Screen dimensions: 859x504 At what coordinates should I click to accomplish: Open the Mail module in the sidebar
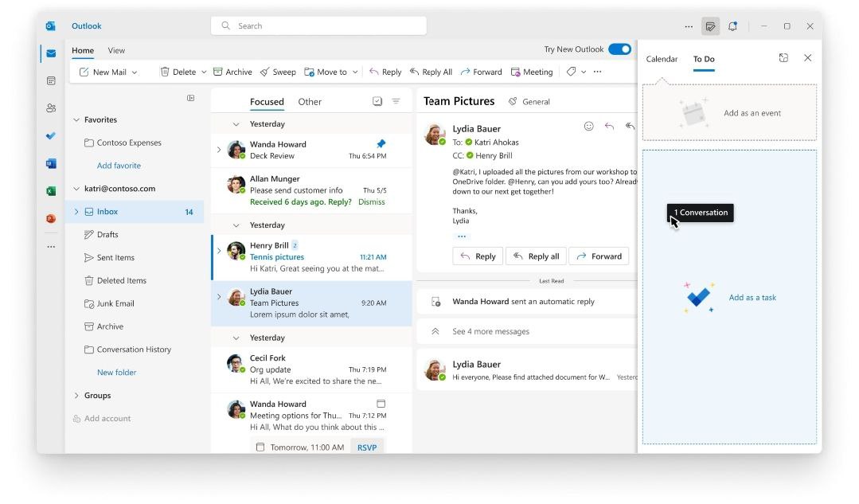click(51, 53)
